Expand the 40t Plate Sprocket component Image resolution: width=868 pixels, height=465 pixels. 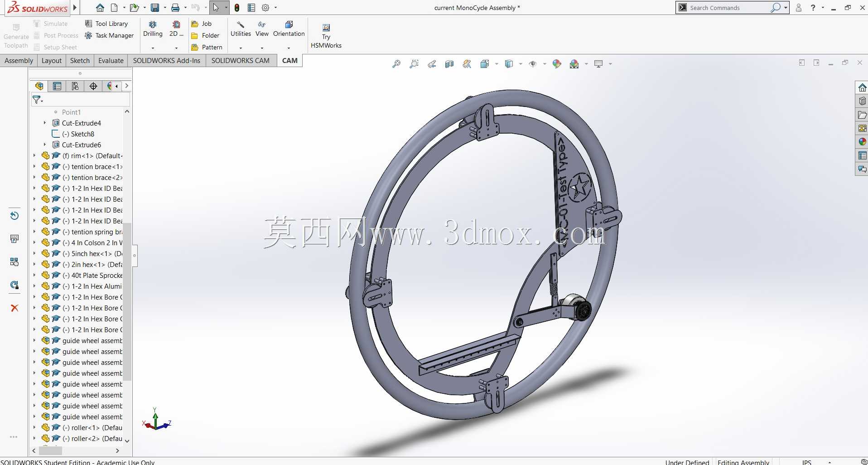(x=34, y=275)
